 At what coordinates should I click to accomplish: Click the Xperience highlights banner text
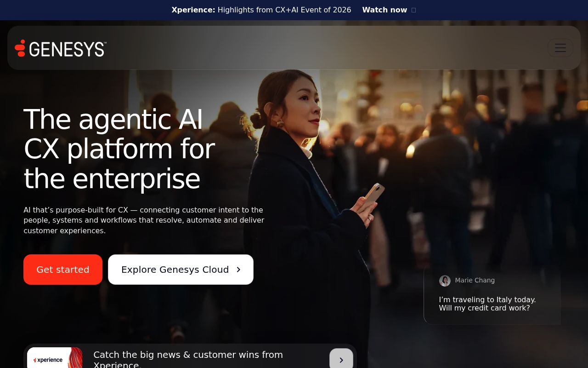(x=261, y=10)
